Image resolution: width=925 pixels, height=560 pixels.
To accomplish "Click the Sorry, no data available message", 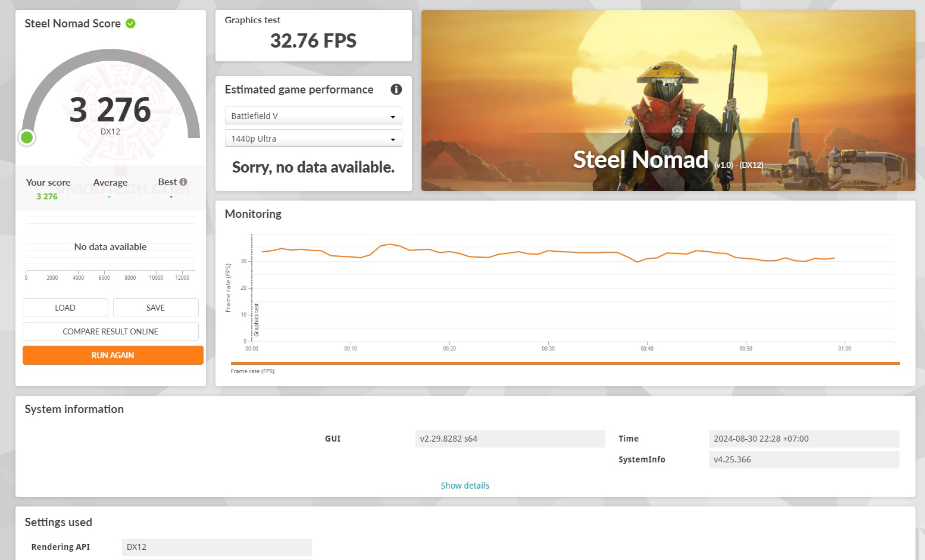I will pyautogui.click(x=314, y=167).
